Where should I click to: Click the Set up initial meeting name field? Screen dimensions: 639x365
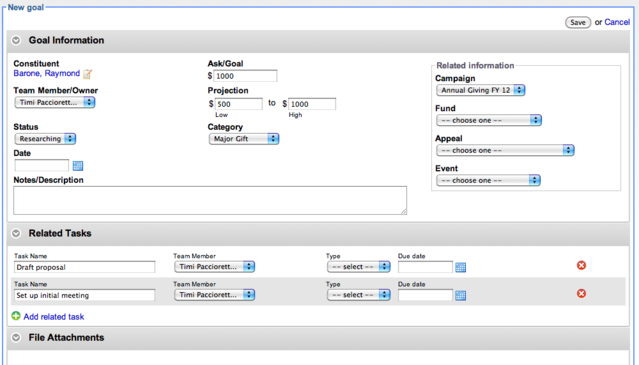point(84,295)
